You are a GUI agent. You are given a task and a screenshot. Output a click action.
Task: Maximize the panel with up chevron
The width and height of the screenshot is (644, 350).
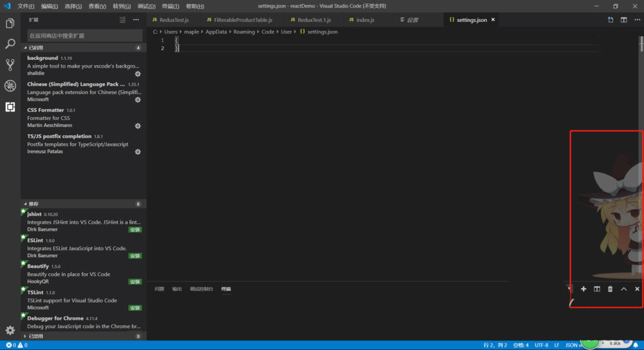pyautogui.click(x=623, y=289)
